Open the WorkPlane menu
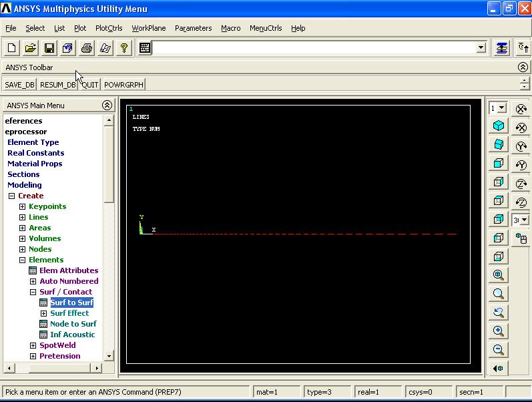The width and height of the screenshot is (532, 402). tap(149, 28)
